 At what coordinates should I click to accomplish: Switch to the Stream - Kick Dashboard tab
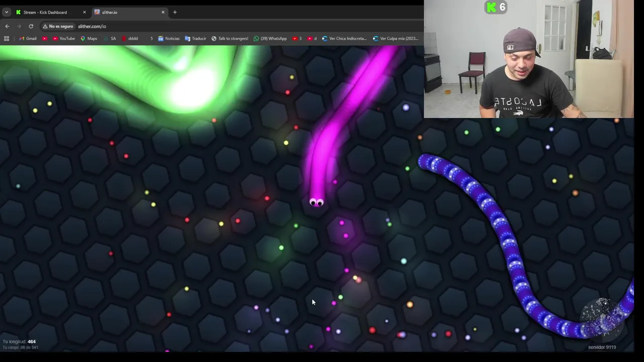pyautogui.click(x=50, y=12)
